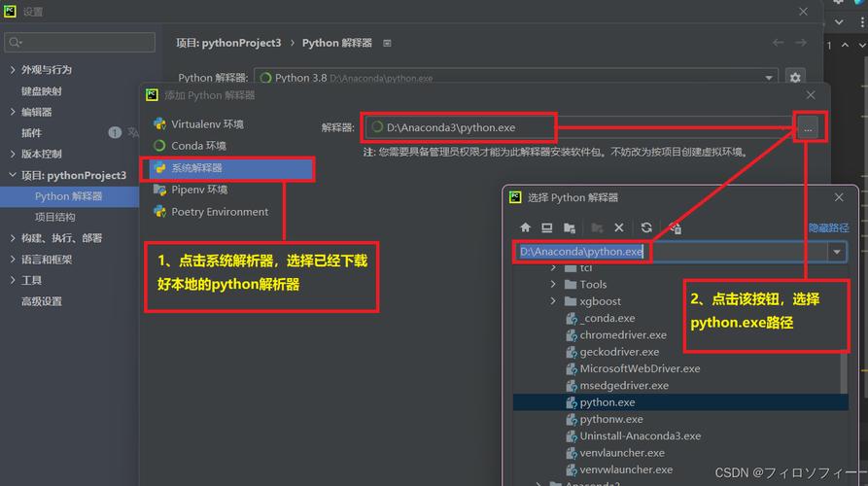Expand 构建、执行、部署 section

click(13, 238)
